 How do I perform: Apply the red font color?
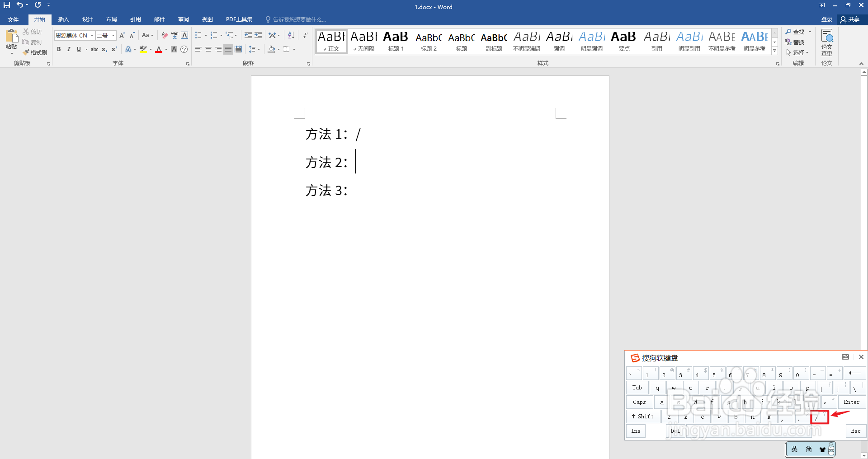pyautogui.click(x=159, y=49)
